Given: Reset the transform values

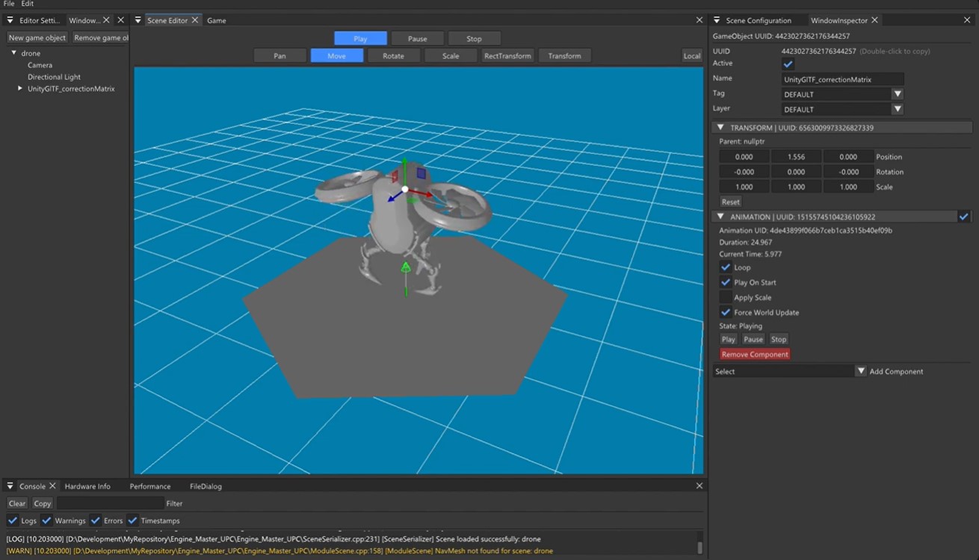Looking at the screenshot, I should (730, 202).
